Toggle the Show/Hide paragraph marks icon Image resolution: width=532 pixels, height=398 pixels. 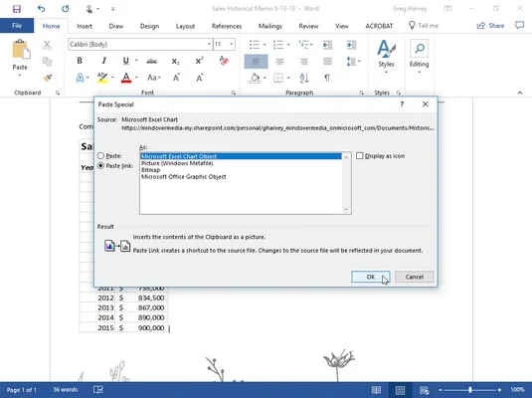tap(327, 78)
